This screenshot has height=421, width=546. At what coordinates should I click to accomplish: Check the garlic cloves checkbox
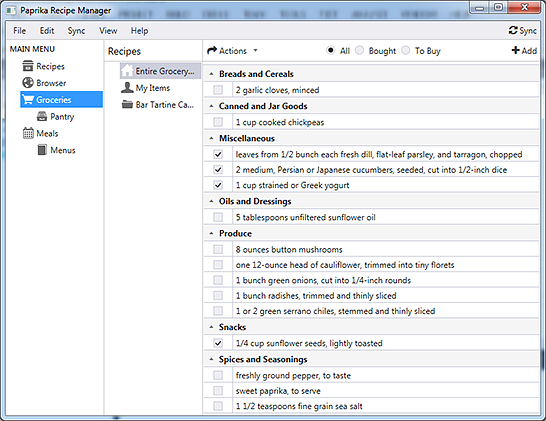[218, 90]
